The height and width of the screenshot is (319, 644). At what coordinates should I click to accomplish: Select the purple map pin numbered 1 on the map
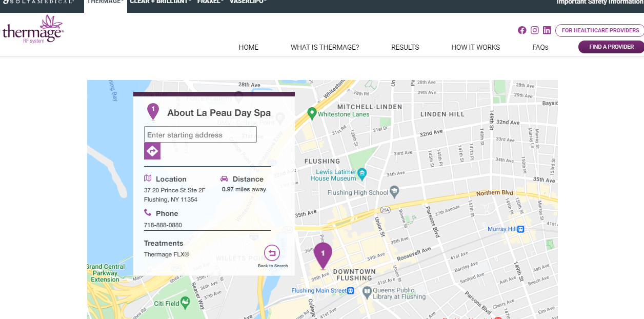[x=323, y=255]
